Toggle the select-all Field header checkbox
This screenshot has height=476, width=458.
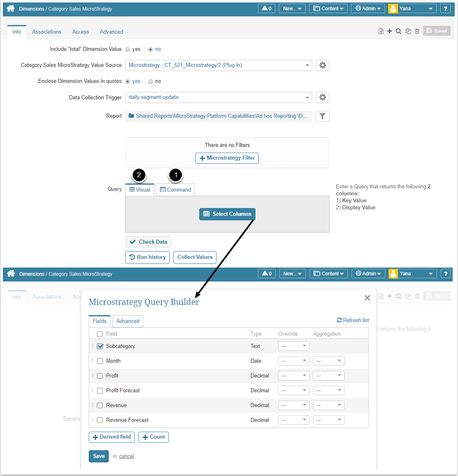coord(100,334)
